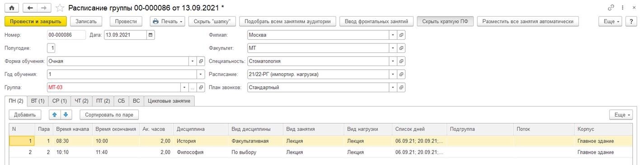This screenshot has height=165, width=644.
Task: Click the По выбору cell
Action: [255, 152]
